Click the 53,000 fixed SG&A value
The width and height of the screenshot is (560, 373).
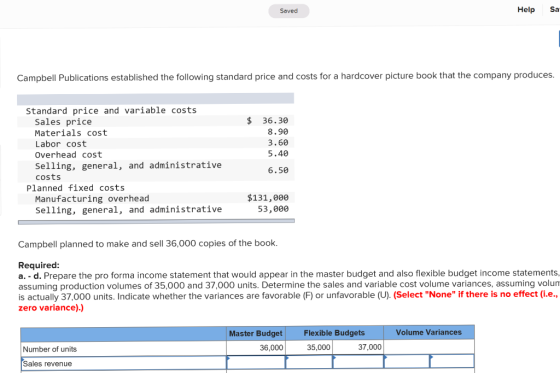pyautogui.click(x=273, y=209)
